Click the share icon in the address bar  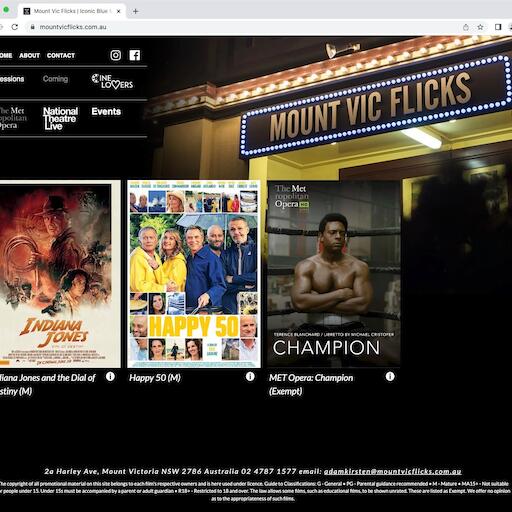(466, 27)
